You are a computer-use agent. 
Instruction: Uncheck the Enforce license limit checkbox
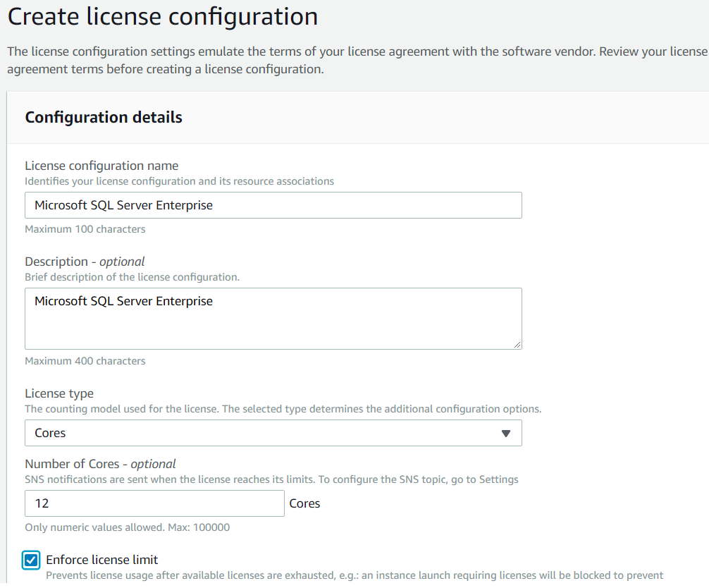(x=31, y=561)
